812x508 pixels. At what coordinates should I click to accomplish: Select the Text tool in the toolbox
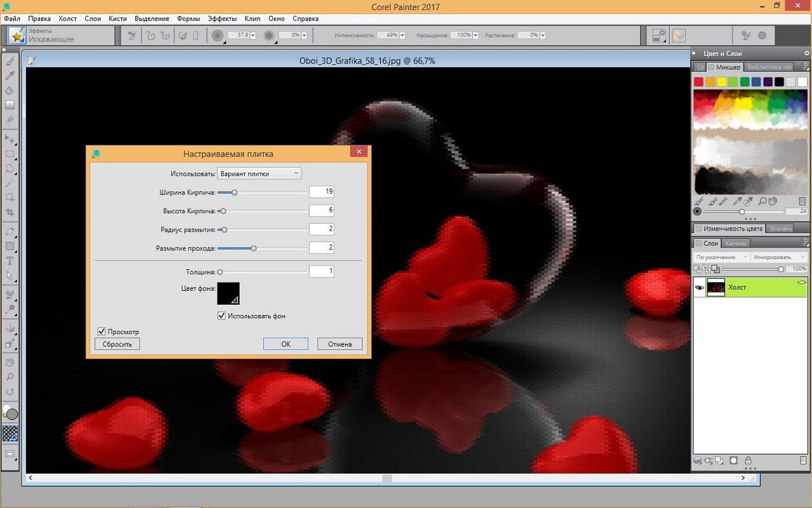(x=10, y=260)
